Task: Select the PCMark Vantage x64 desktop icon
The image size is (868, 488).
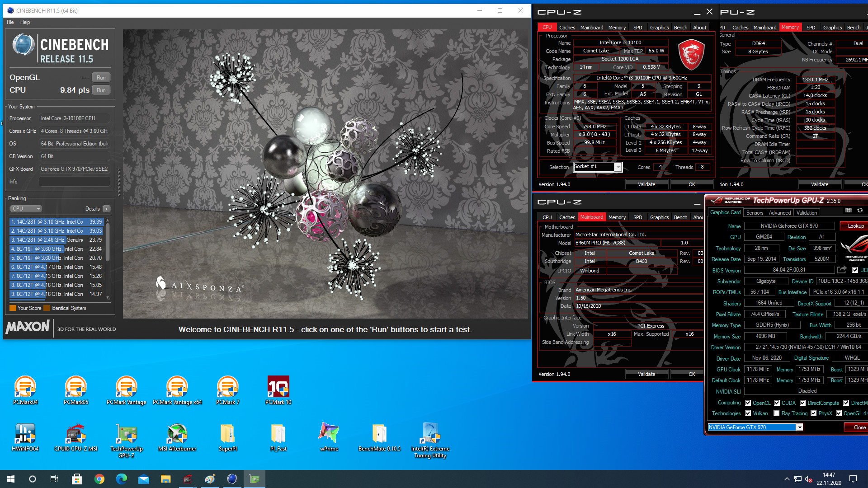Action: (x=177, y=390)
